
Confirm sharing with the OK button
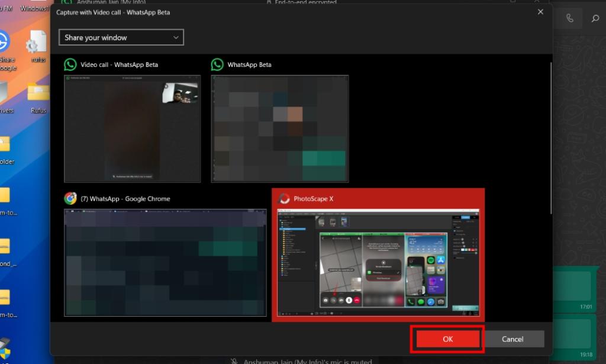447,339
